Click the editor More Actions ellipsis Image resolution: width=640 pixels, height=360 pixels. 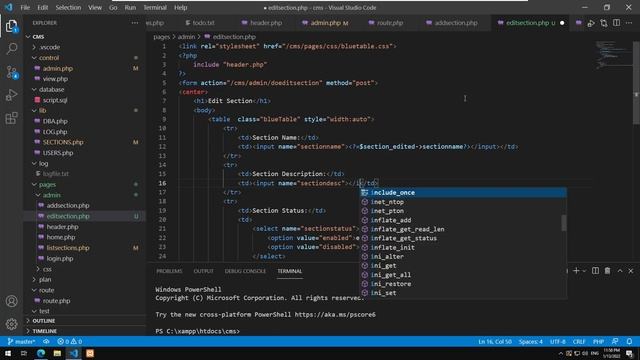[x=629, y=23]
